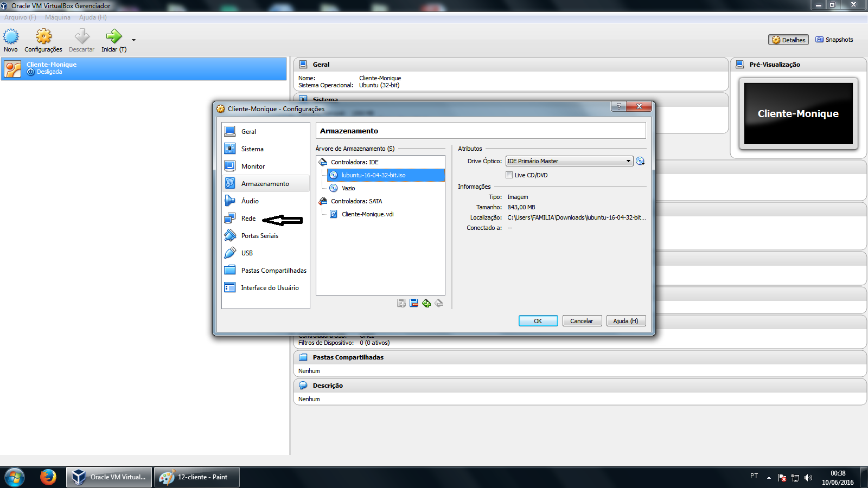Switch to Oracle VM VirtualBox taskbar item
The image size is (868, 488).
[109, 477]
